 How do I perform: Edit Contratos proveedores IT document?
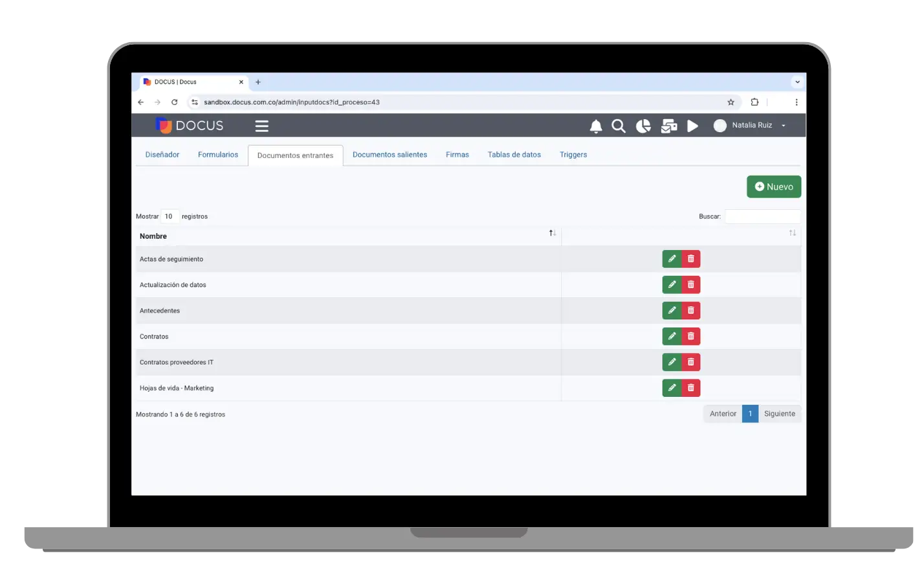coord(672,363)
